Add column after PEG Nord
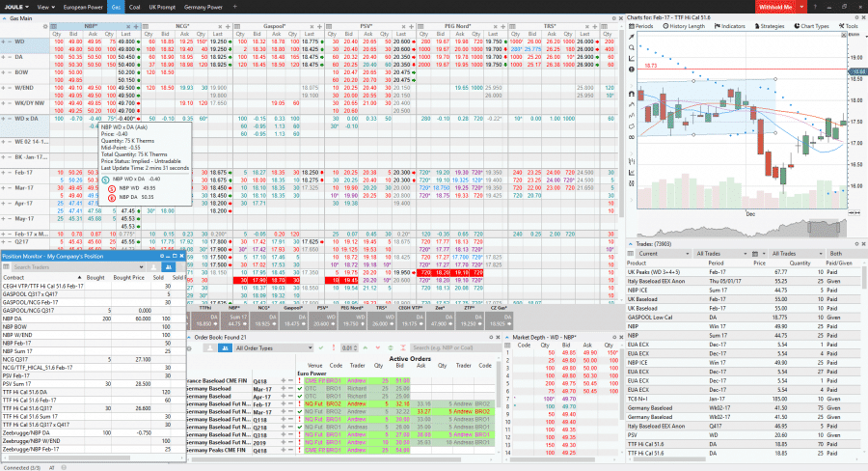 [x=502, y=27]
